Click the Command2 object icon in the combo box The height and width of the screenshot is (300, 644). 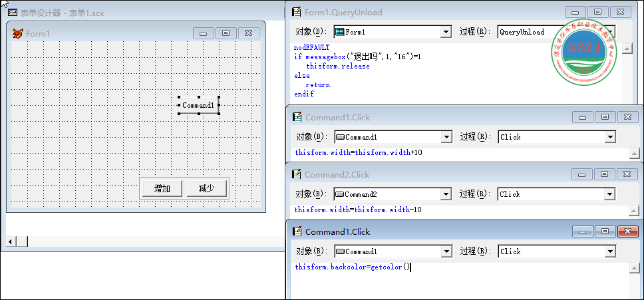coord(340,194)
